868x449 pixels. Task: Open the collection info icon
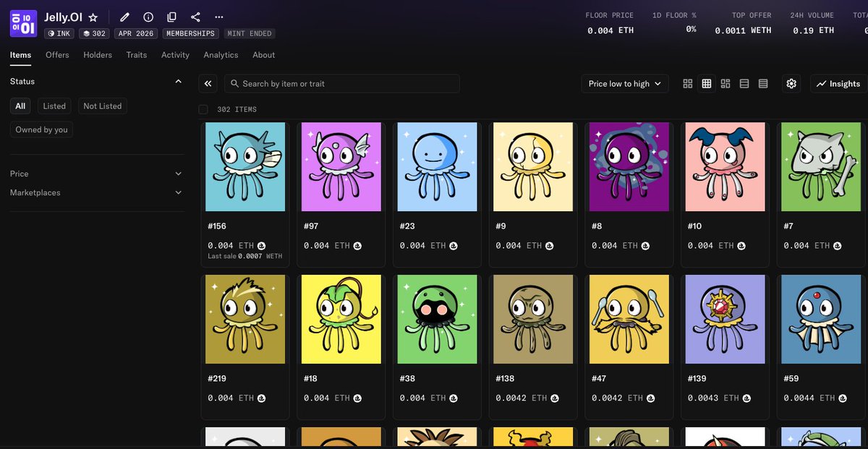[148, 17]
